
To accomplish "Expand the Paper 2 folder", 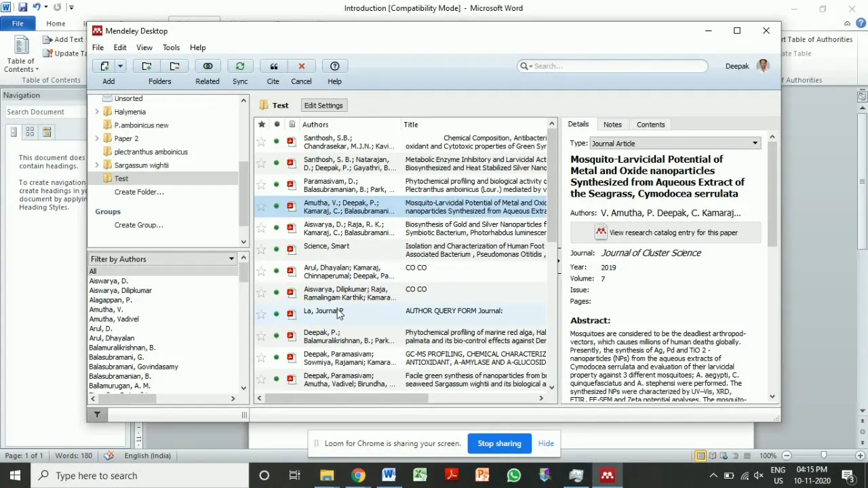I will 97,138.
